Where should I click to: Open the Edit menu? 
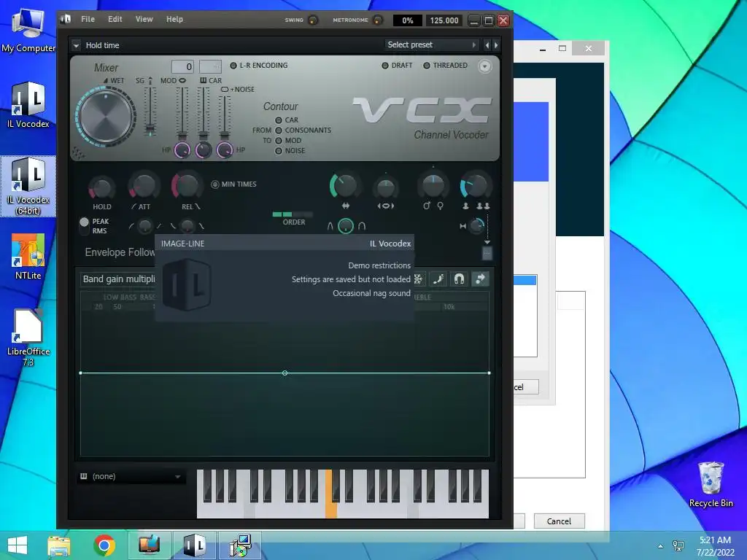115,19
